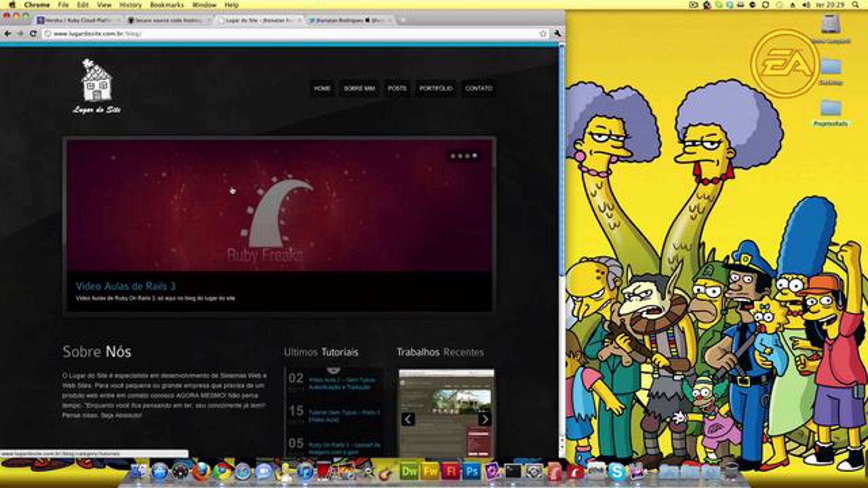Screen dimensions: 868x488
Task: Open Skype from the dock
Action: point(617,471)
